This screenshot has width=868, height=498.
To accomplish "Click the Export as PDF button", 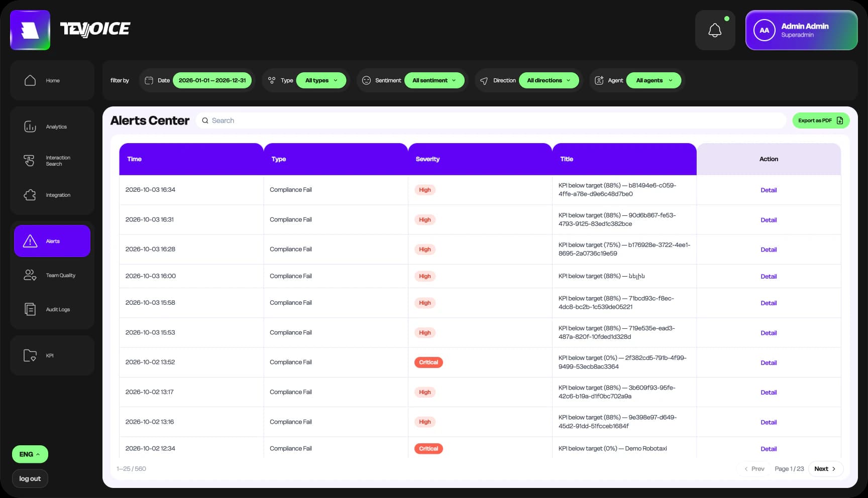I will click(821, 120).
